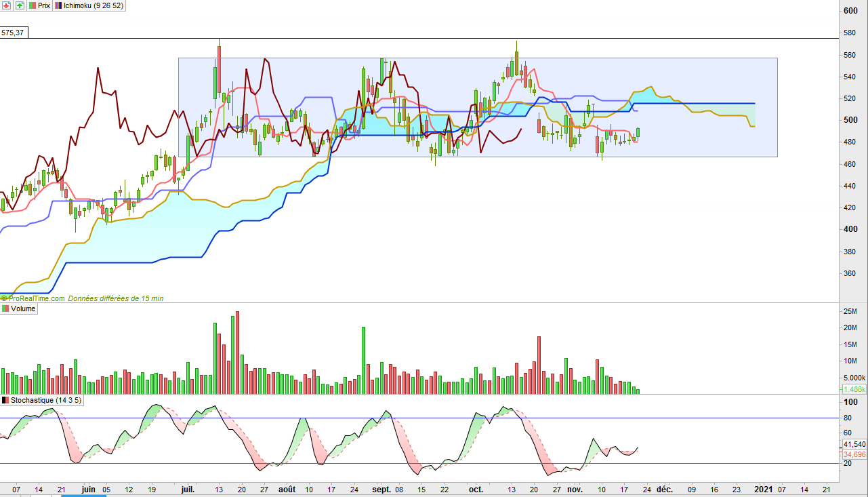
Task: Click the Ichimoku striped indicator icon
Action: [58, 5]
